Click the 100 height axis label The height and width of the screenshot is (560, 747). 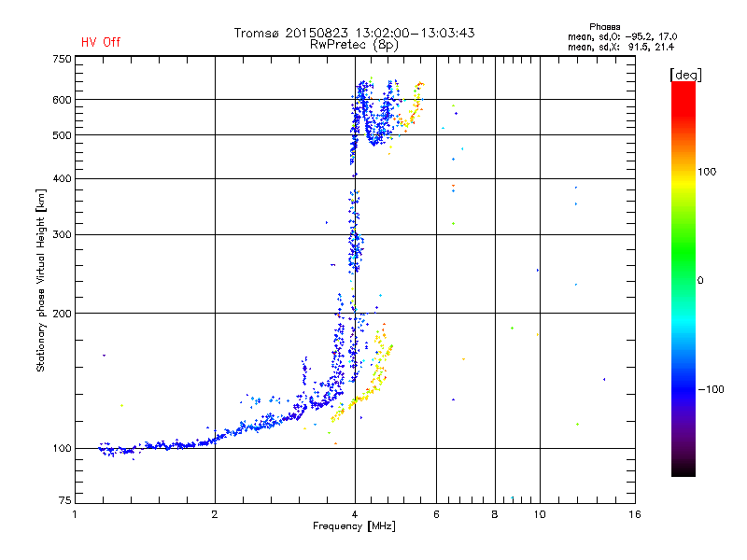tap(62, 449)
